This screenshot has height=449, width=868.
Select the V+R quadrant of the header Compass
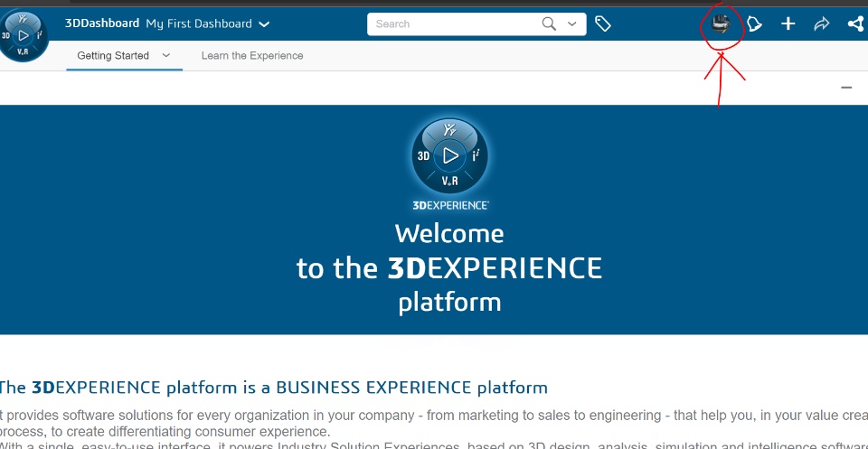click(x=24, y=53)
